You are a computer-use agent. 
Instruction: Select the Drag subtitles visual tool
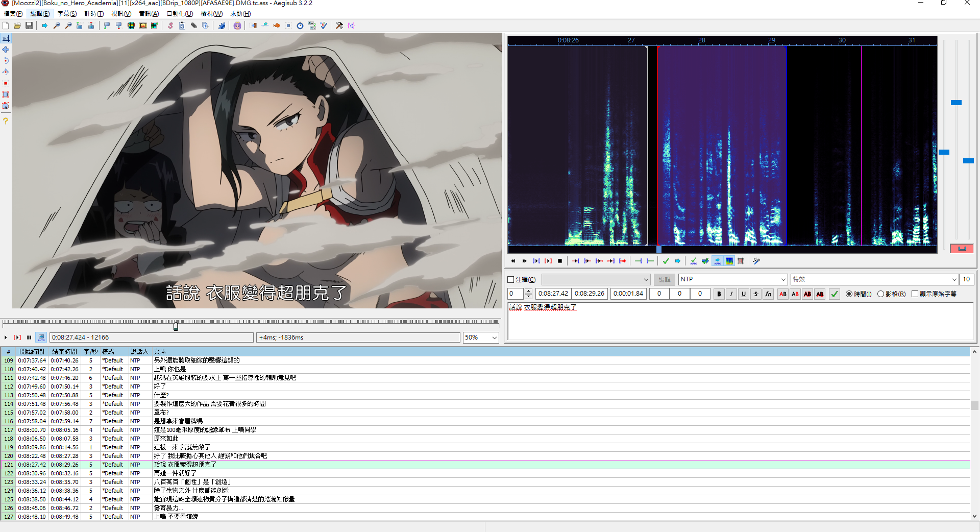point(6,50)
